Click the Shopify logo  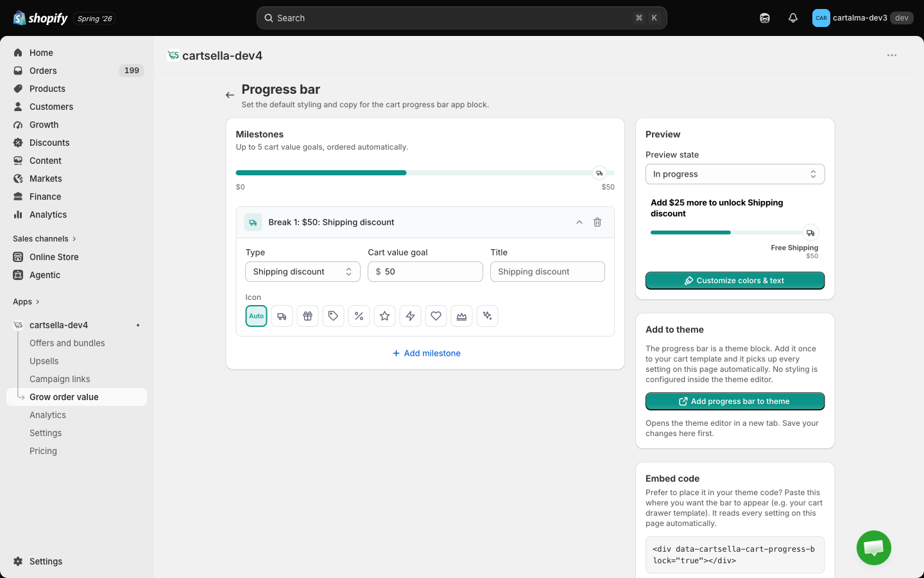pyautogui.click(x=40, y=18)
